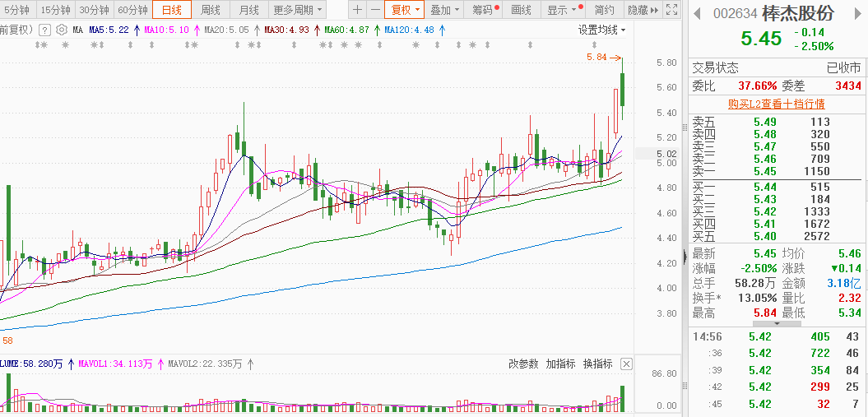The height and width of the screenshot is (417, 868).
Task: Click the tick row with volume 299
Action: tap(776, 386)
